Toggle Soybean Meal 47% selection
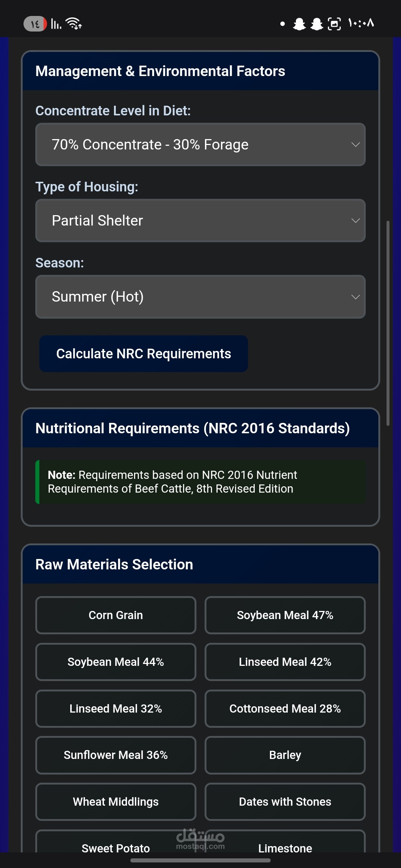This screenshot has height=868, width=401. 285,615
